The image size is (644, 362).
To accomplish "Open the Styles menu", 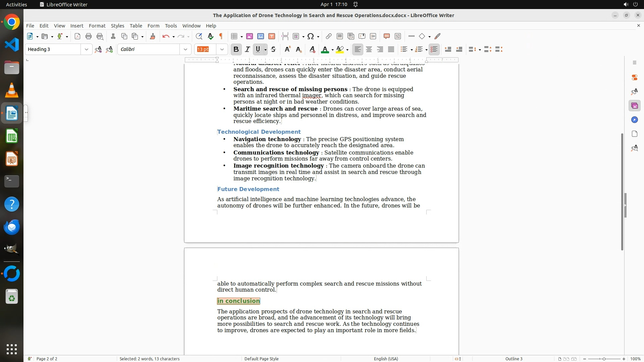I will click(x=117, y=25).
